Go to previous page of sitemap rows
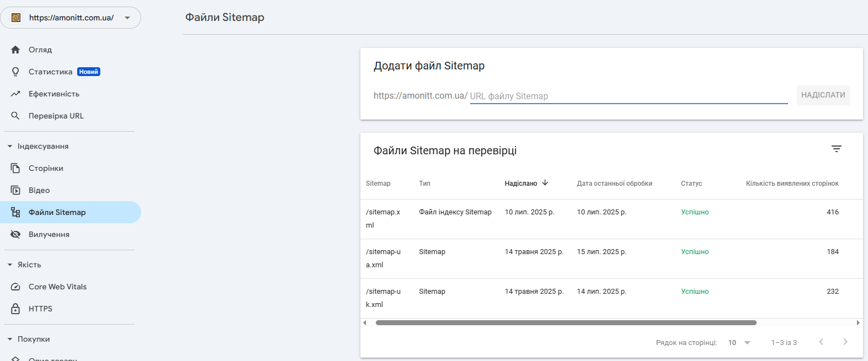This screenshot has width=868, height=361. coord(821,342)
